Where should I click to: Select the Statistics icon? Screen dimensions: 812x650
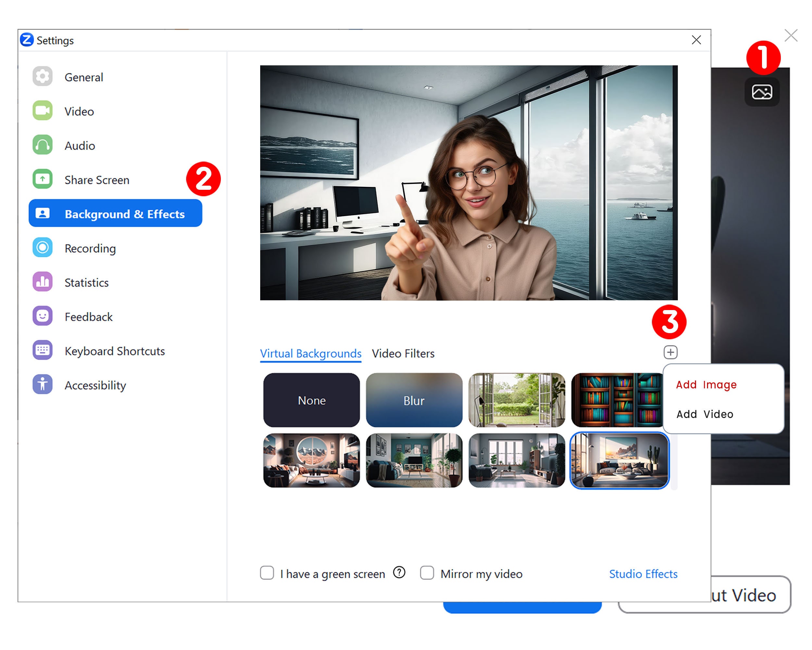43,282
